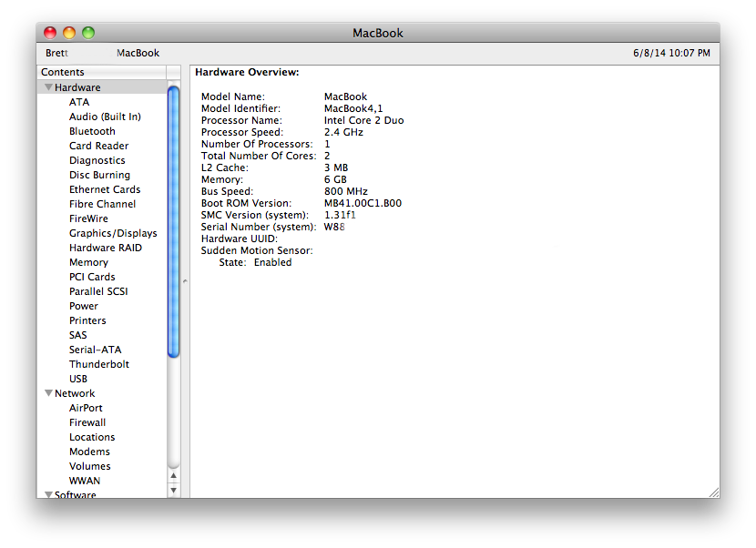
Task: Select the Network category row
Action: 102,393
